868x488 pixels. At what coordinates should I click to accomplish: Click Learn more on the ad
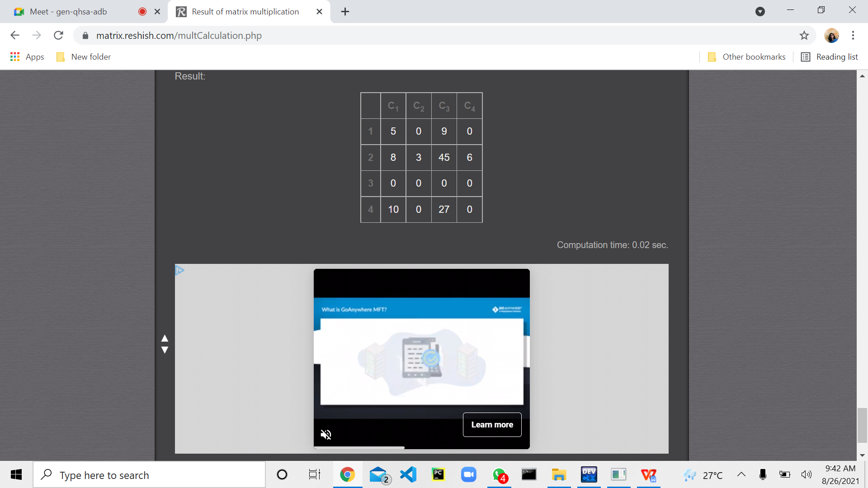tap(492, 425)
